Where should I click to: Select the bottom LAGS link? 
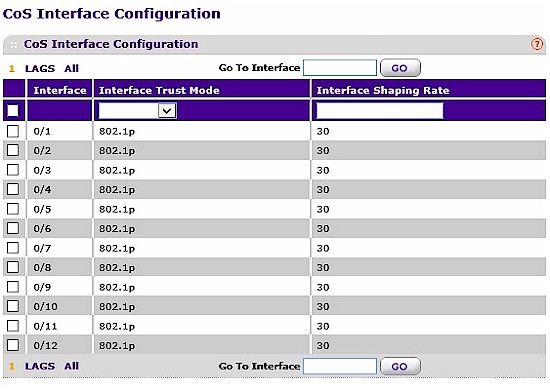click(x=40, y=366)
